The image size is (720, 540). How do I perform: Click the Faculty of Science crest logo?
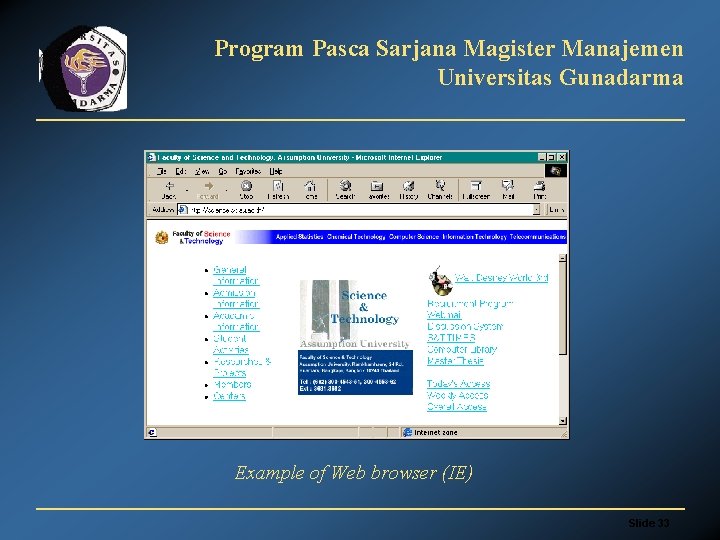pyautogui.click(x=162, y=237)
